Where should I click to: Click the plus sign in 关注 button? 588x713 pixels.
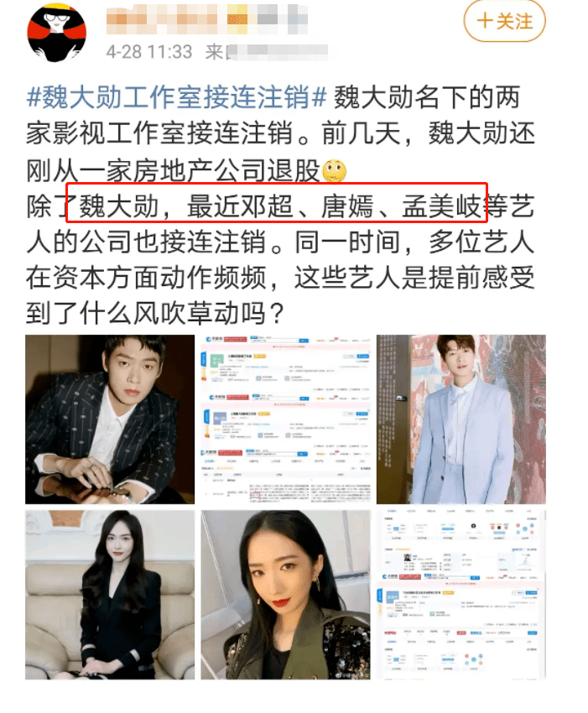tap(485, 21)
